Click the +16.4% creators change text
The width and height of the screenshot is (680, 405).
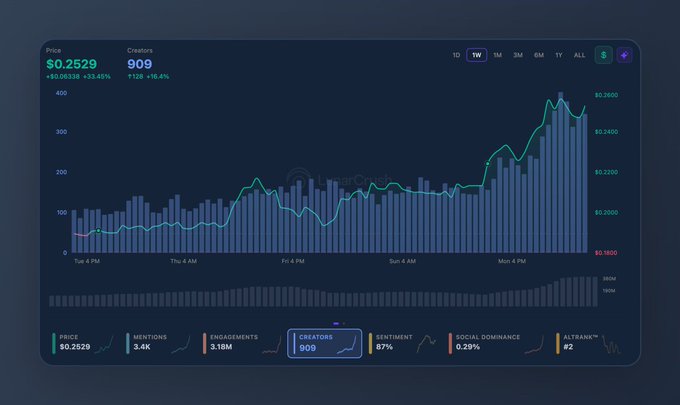(157, 77)
